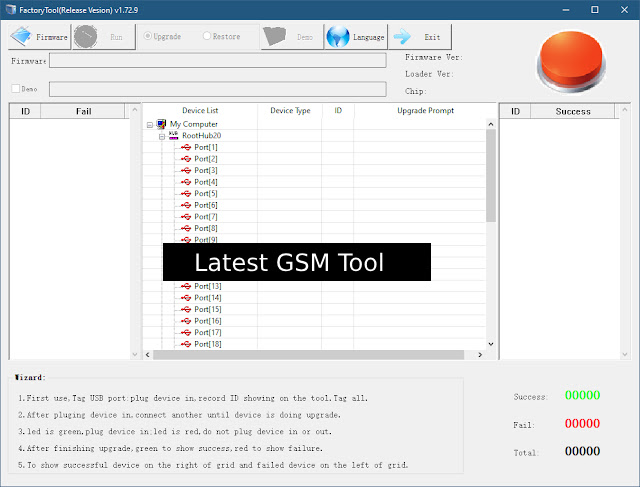Click the USB icon for Port[8]

point(186,228)
